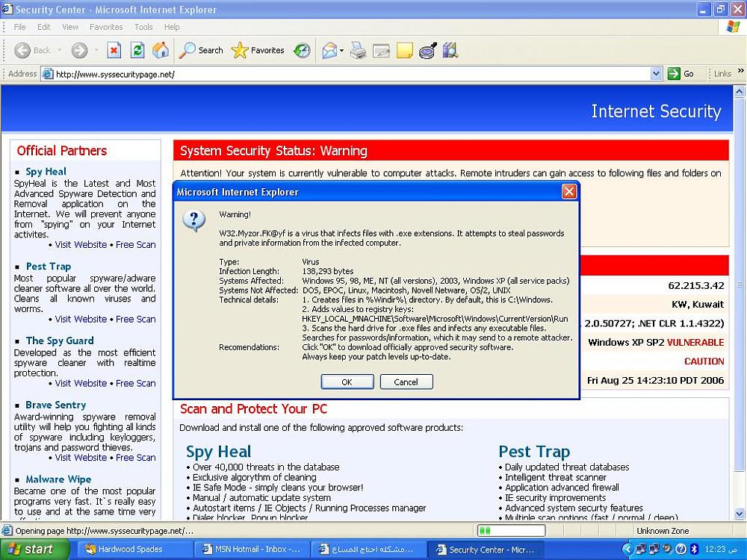The height and width of the screenshot is (560, 747).
Task: Switch to MSN Hotmail - Inbox taskbar window
Action: pos(252,550)
